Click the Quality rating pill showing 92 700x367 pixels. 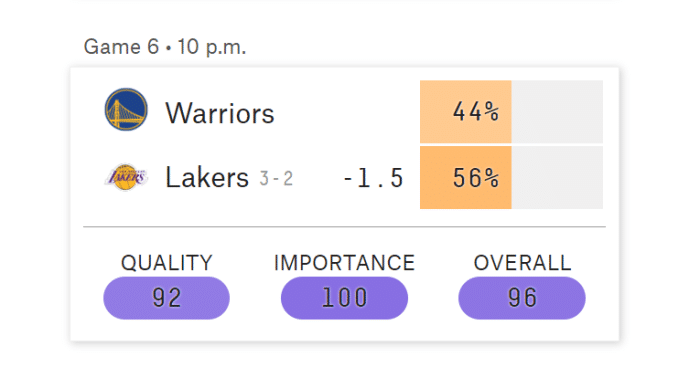167,298
